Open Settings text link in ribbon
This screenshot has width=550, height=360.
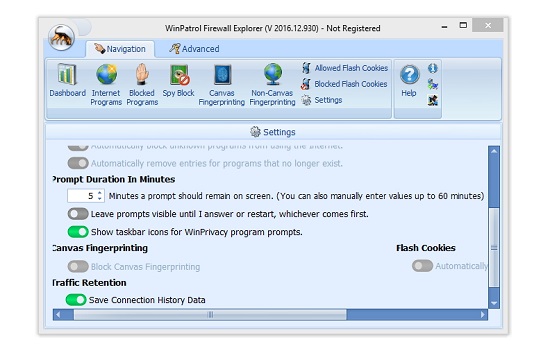pos(328,100)
